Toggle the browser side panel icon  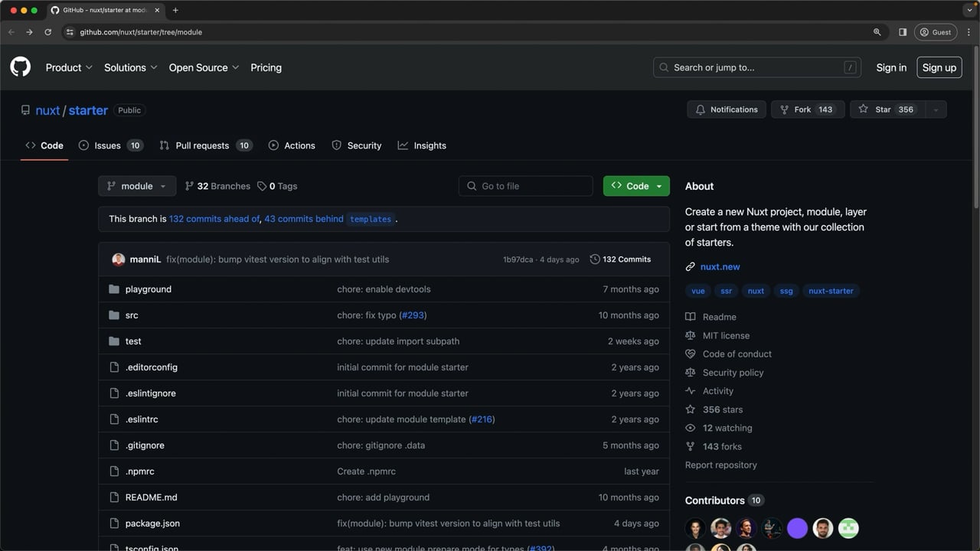point(903,32)
